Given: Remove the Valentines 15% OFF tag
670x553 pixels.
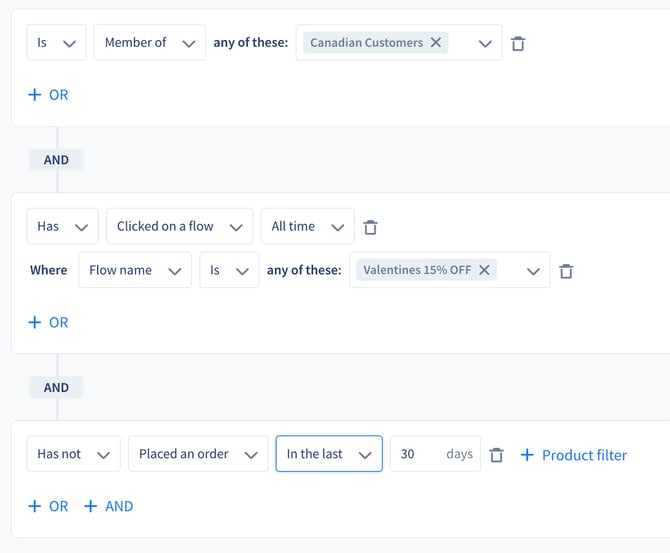Looking at the screenshot, I should pyautogui.click(x=484, y=270).
